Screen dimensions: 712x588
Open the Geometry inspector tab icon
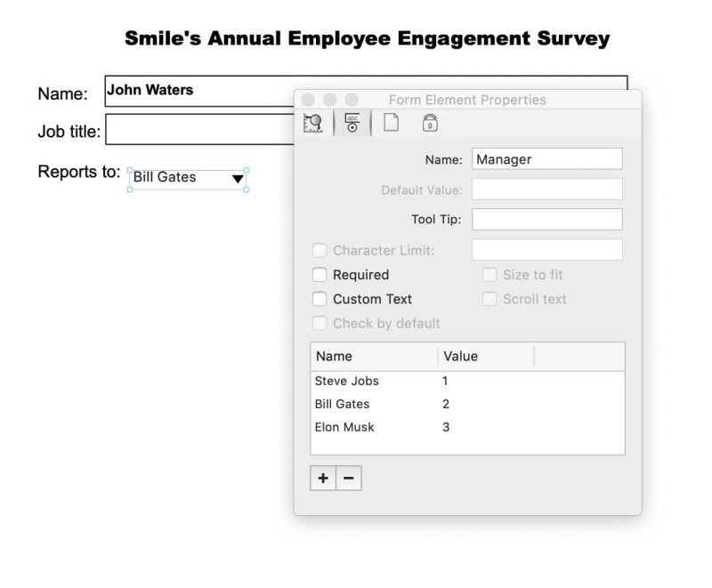click(x=313, y=123)
